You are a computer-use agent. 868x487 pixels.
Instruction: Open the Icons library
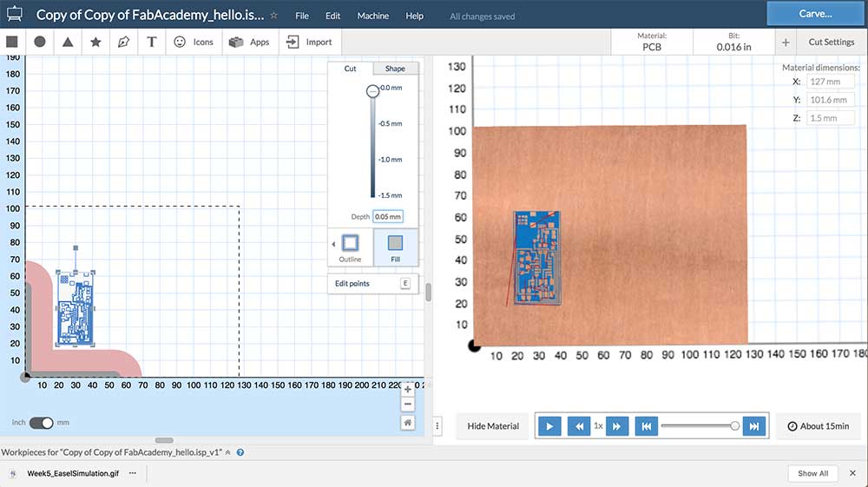pyautogui.click(x=194, y=42)
